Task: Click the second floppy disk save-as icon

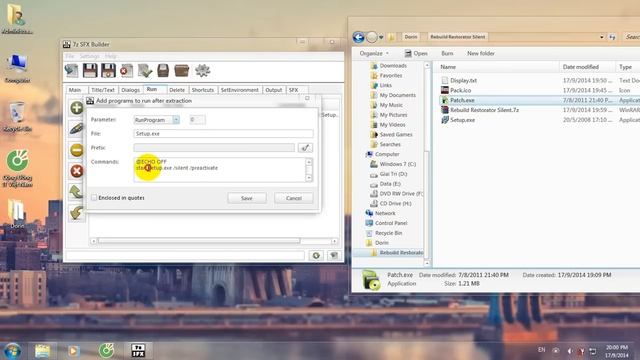Action: click(x=108, y=71)
